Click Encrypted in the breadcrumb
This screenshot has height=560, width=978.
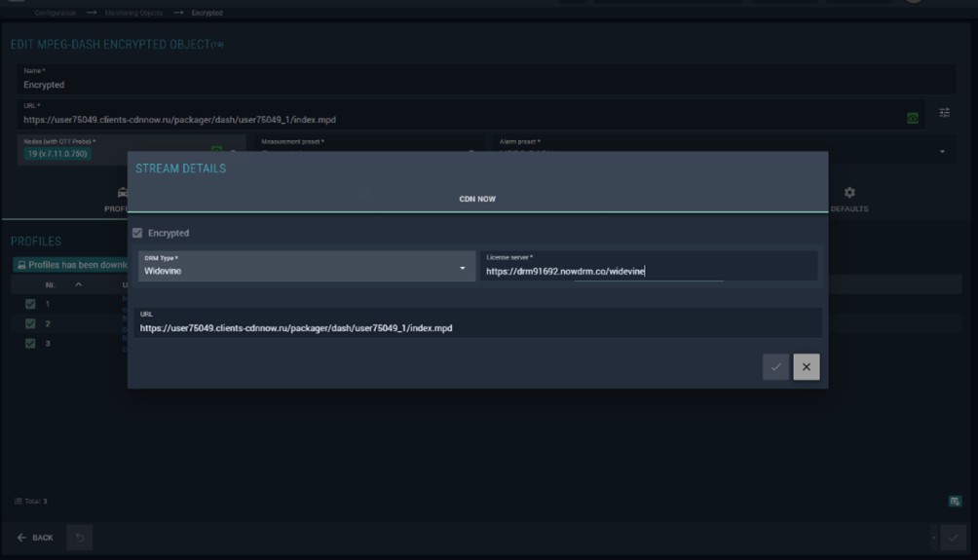click(207, 13)
